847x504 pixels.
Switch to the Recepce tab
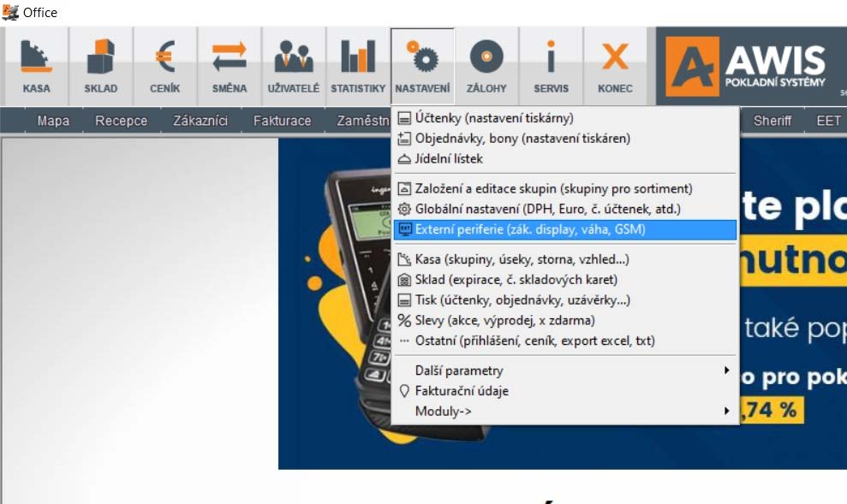click(x=121, y=121)
